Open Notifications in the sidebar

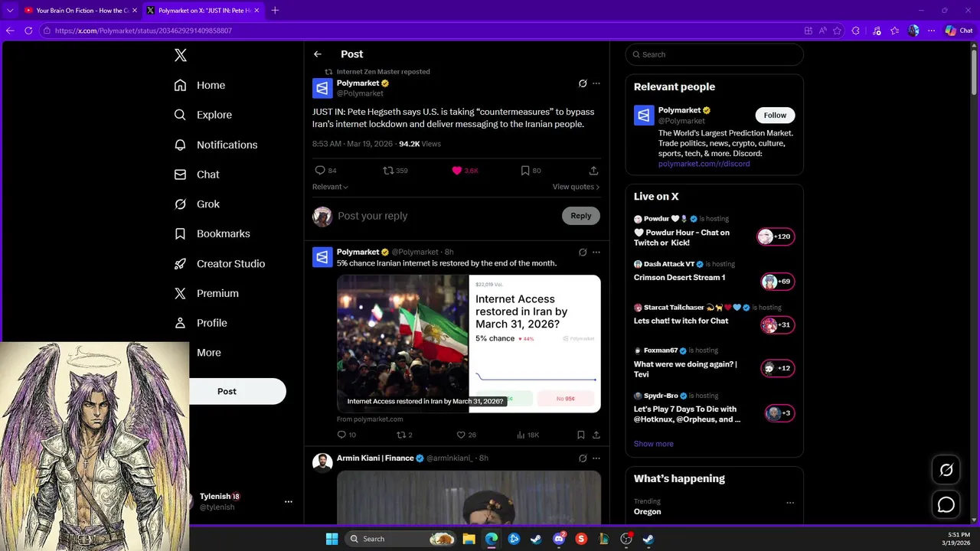pos(216,145)
